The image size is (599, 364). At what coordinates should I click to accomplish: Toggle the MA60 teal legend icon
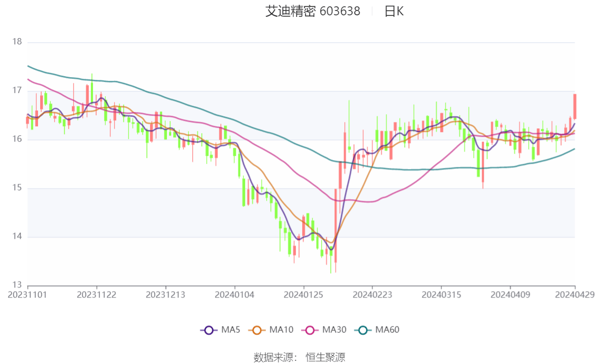[363, 330]
